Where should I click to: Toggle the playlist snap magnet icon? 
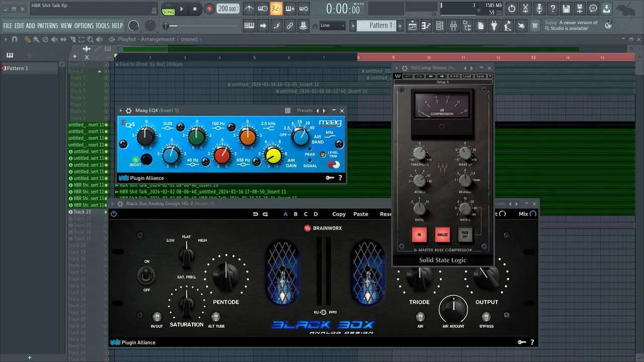point(14,39)
